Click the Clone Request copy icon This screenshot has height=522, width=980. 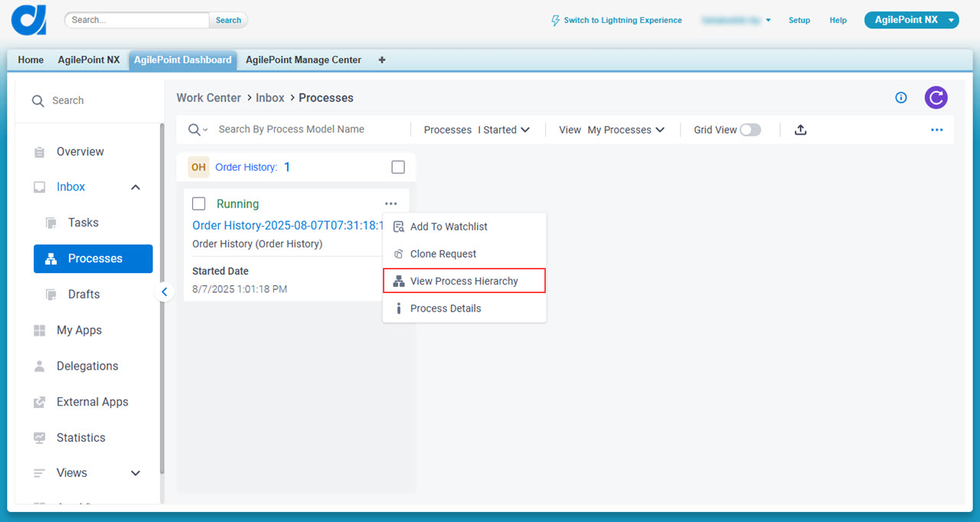[398, 254]
